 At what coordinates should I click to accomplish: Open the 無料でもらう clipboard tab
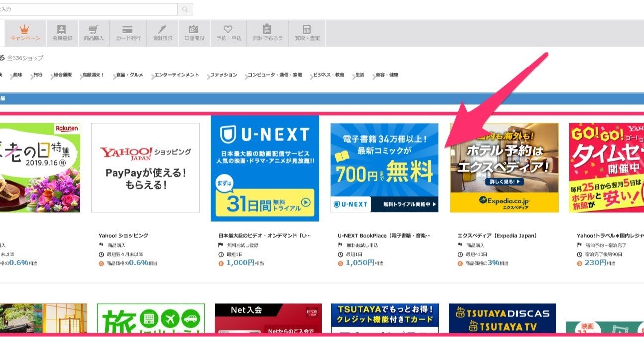268,33
